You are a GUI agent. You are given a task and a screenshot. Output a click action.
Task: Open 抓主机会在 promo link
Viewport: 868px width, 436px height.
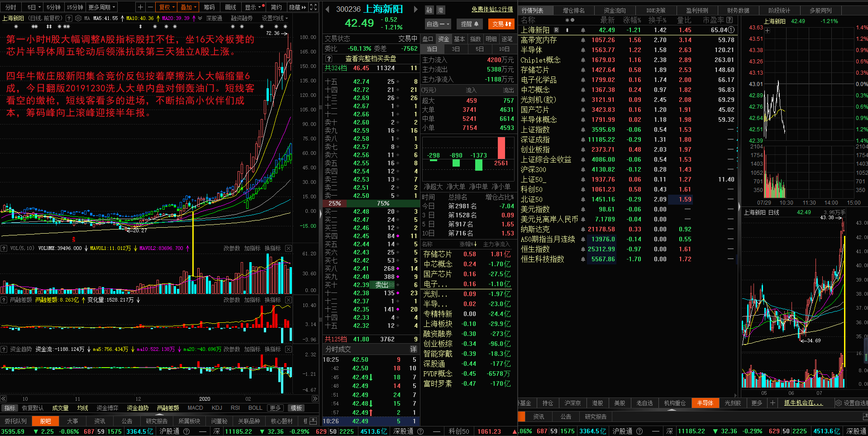click(804, 403)
